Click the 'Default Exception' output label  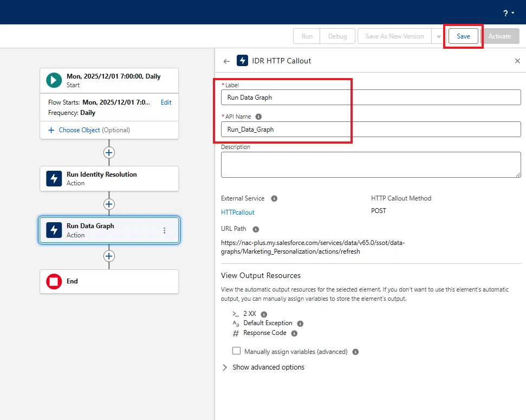pos(268,323)
